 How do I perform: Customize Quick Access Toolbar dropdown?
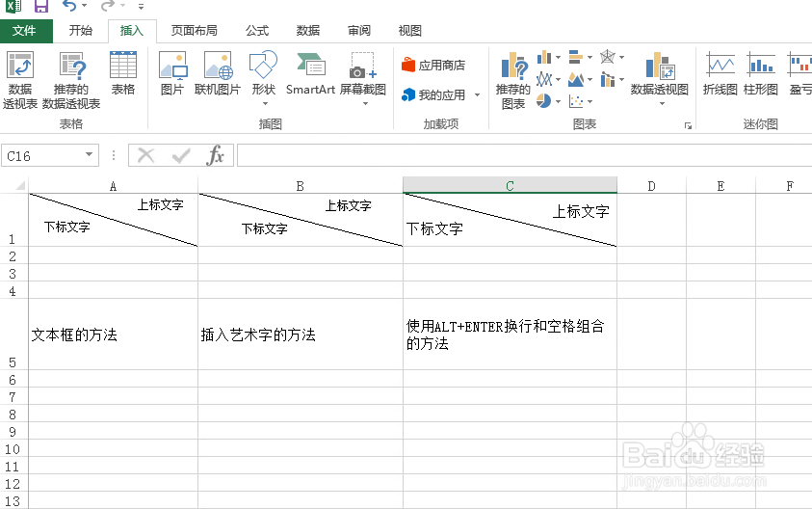[x=141, y=7]
